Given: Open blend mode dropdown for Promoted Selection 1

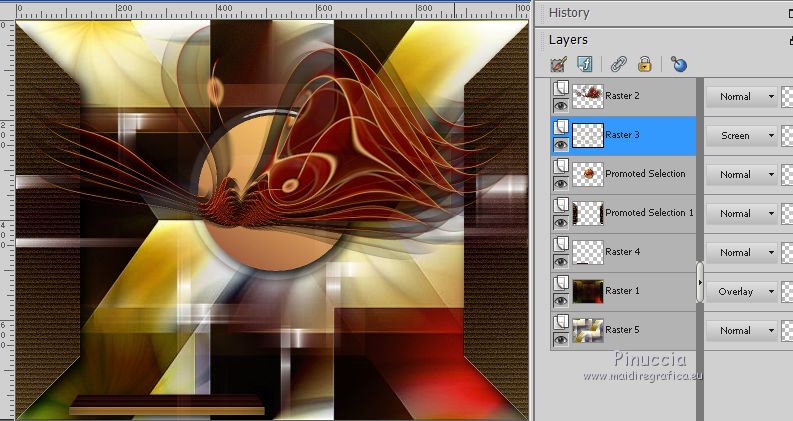Looking at the screenshot, I should point(741,213).
